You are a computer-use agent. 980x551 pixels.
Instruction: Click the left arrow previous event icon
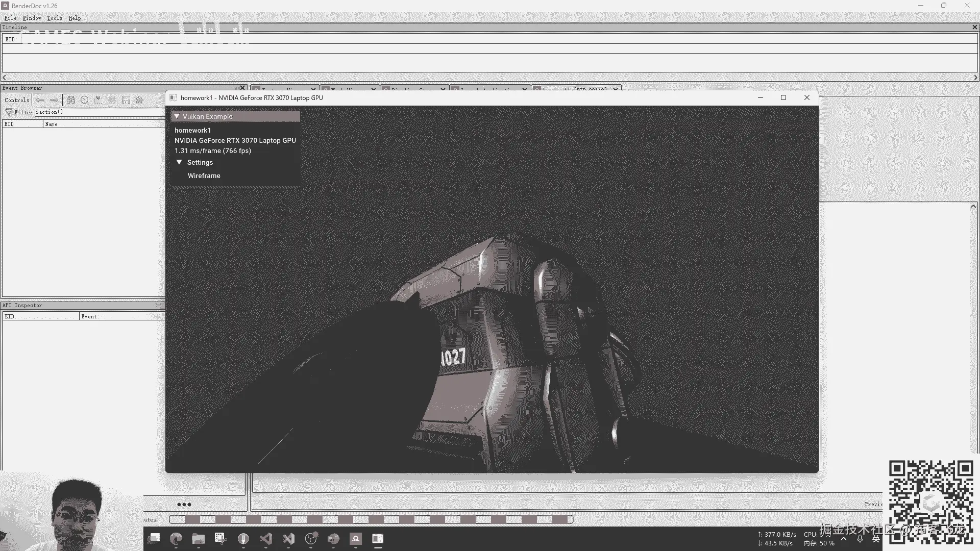40,100
